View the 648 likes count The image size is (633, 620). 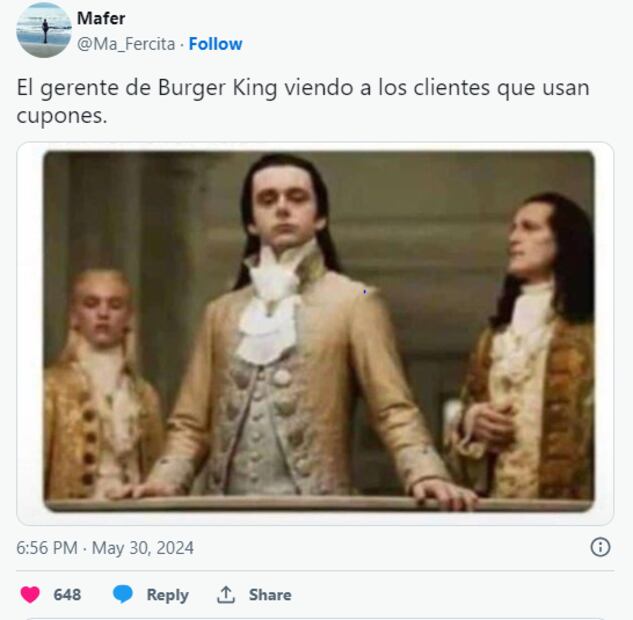(67, 595)
